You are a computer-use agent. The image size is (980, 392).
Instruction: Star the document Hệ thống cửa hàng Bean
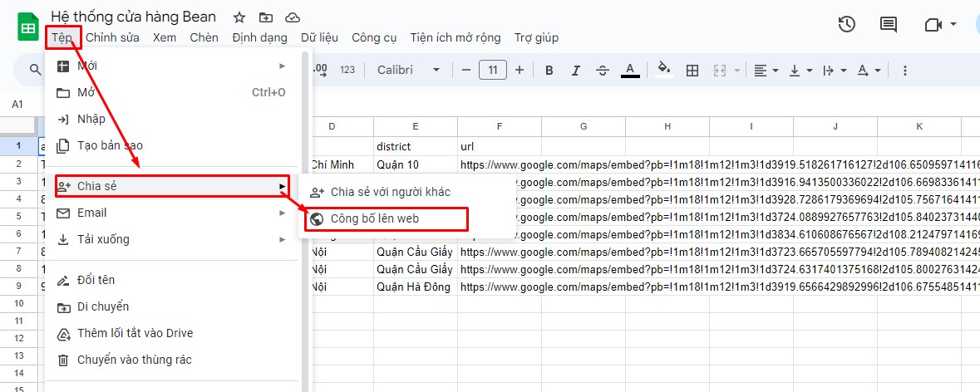[x=239, y=17]
